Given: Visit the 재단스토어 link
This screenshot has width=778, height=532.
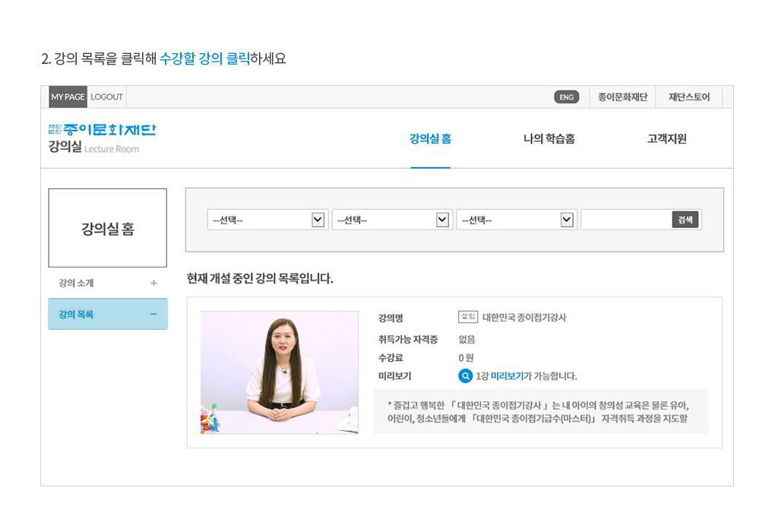Looking at the screenshot, I should coord(689,97).
